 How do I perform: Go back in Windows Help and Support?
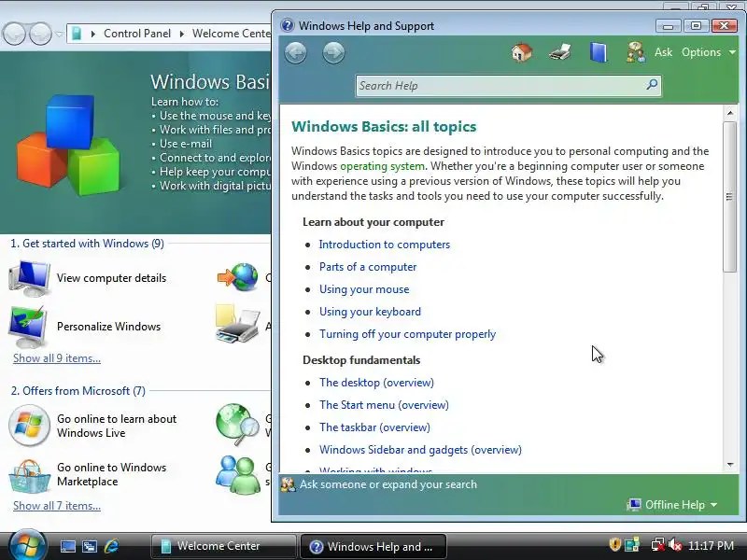[295, 52]
